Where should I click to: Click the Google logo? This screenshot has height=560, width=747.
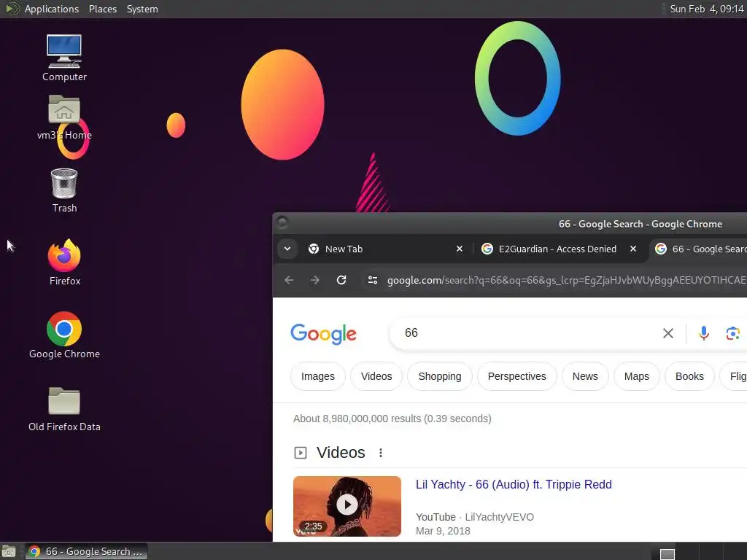tap(323, 334)
